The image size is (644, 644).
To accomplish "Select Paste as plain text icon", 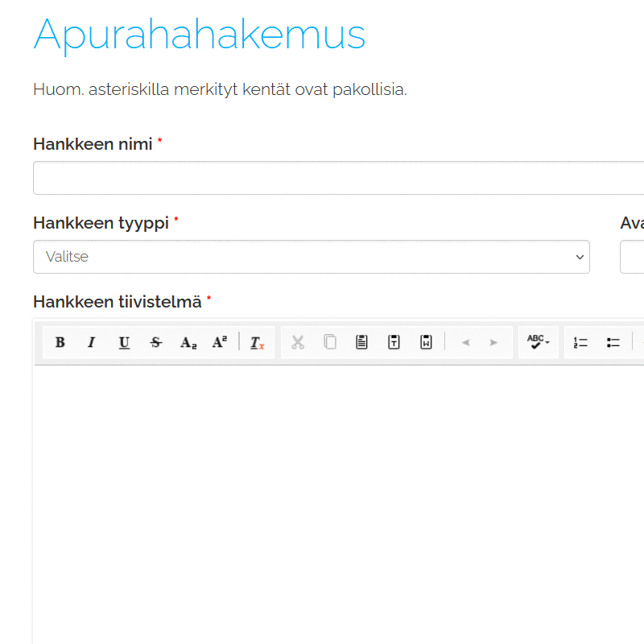I will (394, 342).
